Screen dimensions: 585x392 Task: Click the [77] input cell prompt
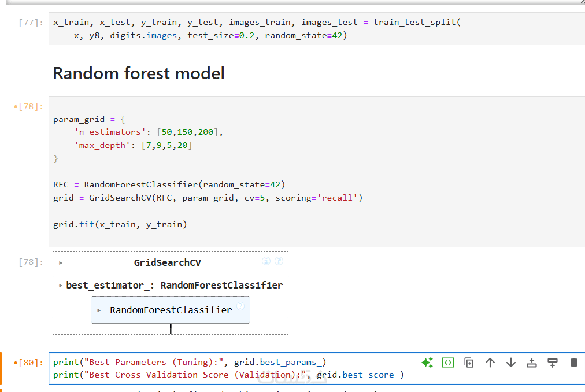click(31, 23)
